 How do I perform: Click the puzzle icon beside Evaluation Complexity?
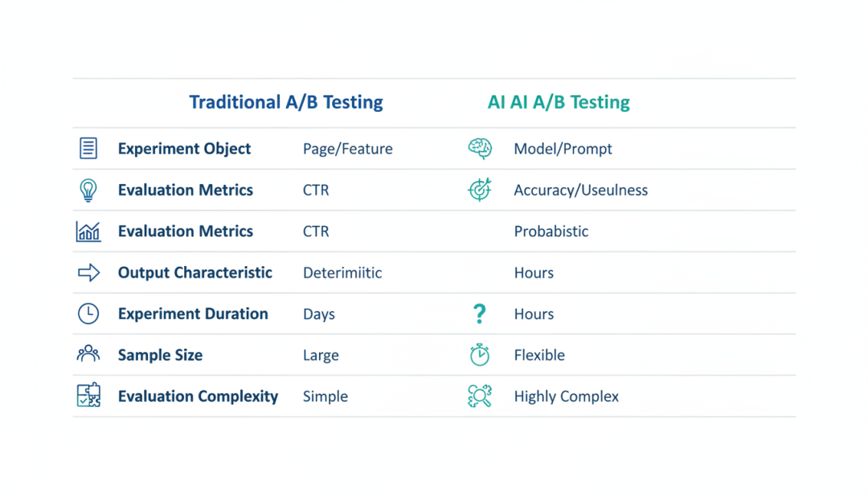coord(88,396)
